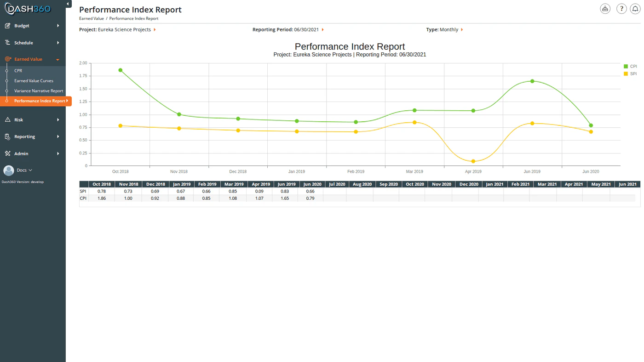Image resolution: width=644 pixels, height=362 pixels.
Task: Click the CPI data point for Jun 2019
Action: (532, 81)
